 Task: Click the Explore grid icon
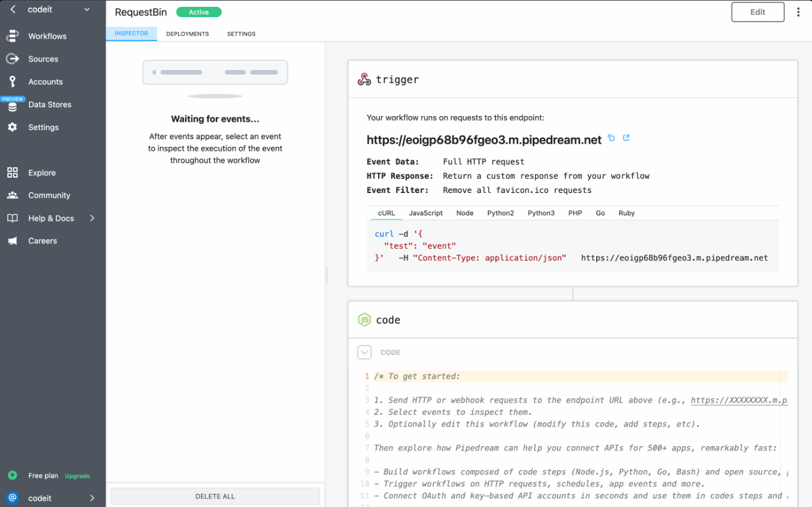pos(12,173)
